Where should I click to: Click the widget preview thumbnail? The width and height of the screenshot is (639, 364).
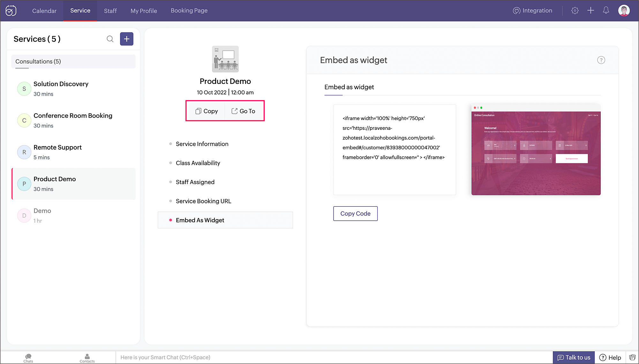536,149
